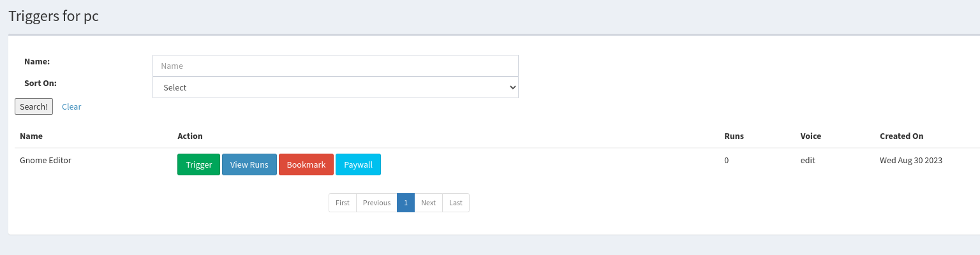Select the Gnome Editor row name
980x255 pixels.
tap(45, 160)
